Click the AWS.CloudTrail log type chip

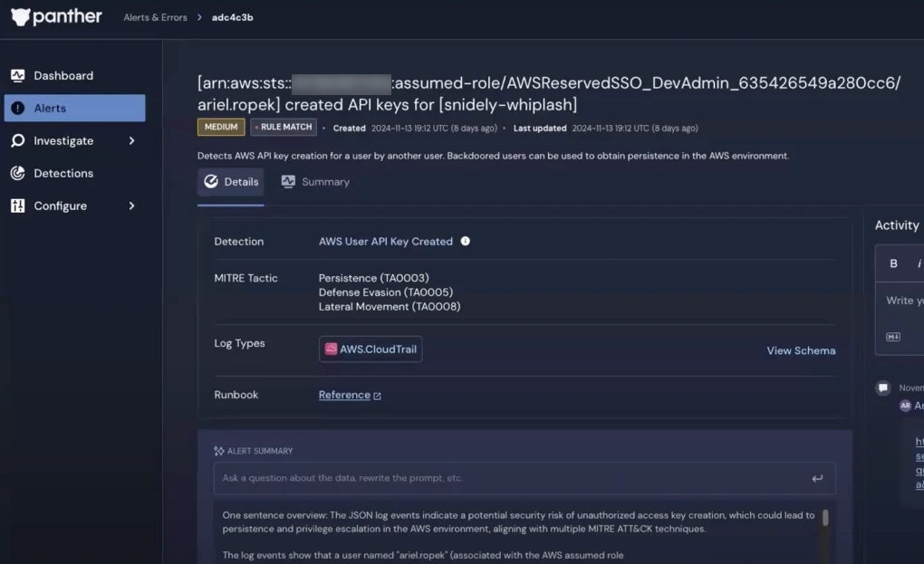point(370,349)
